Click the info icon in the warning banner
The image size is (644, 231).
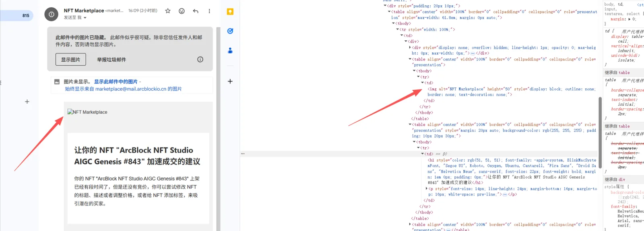[x=200, y=59]
